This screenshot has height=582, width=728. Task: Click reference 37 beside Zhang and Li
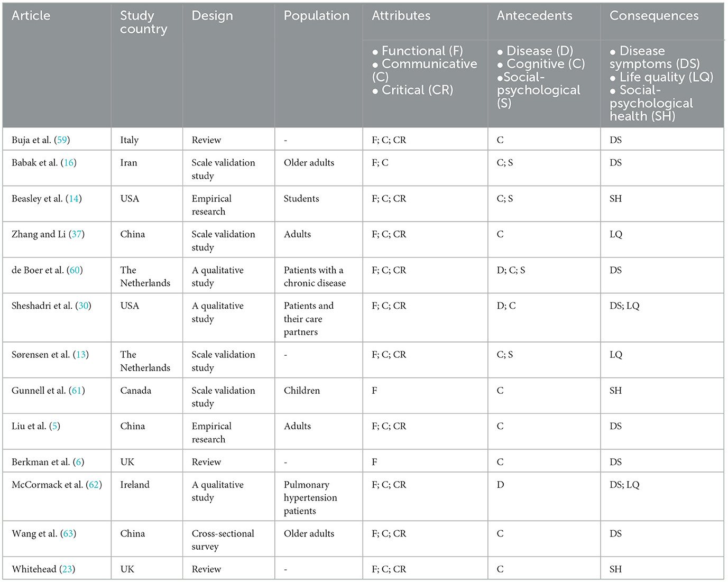click(77, 234)
